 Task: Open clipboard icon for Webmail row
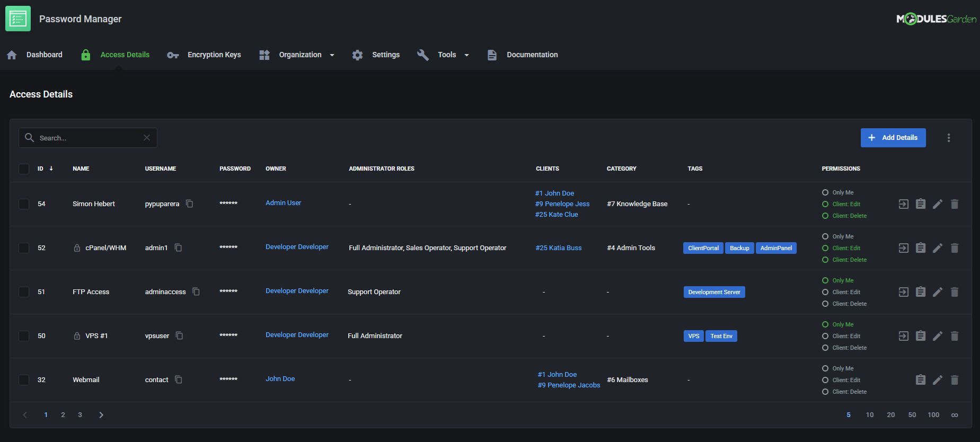(921, 380)
